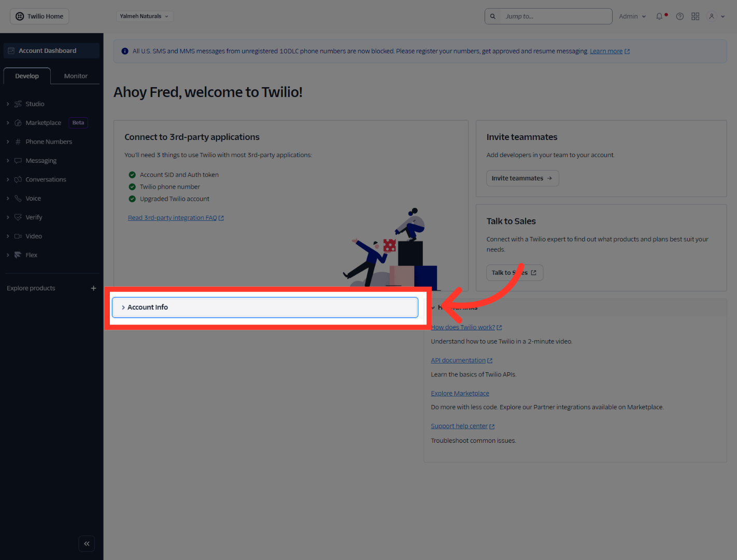Screen dimensions: 737x560
Task: Click the Voice phone icon
Action: click(18, 199)
